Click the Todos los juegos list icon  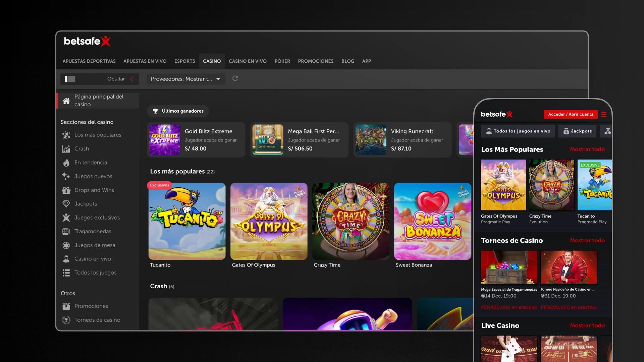pos(66,273)
